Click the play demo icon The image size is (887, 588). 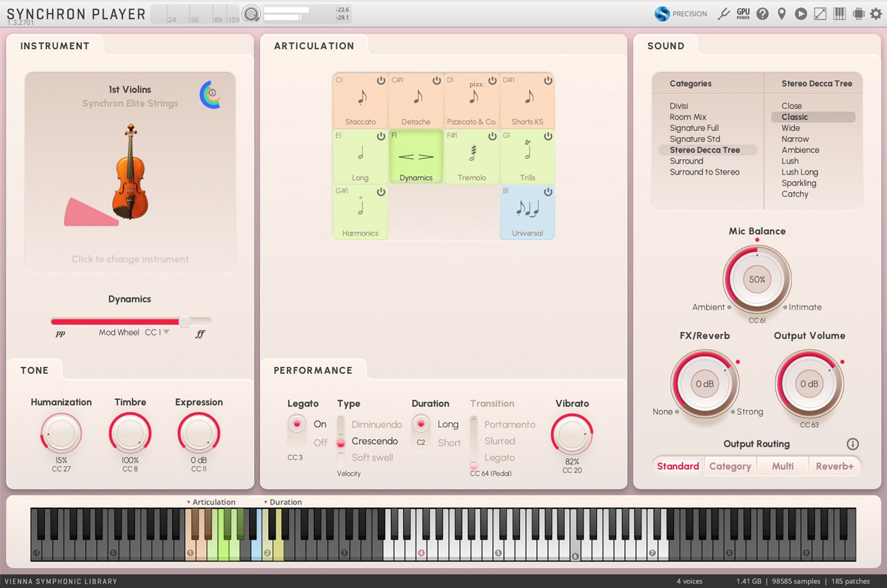[x=800, y=13]
